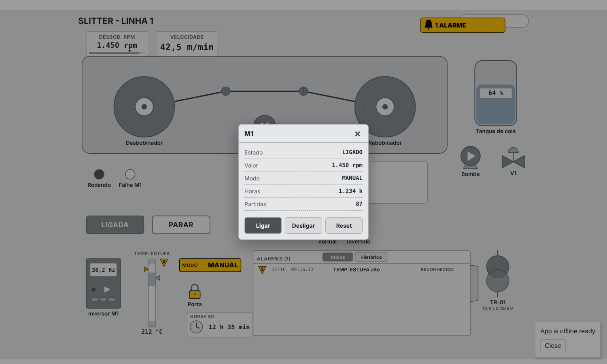Click the Desbobinador reel
Image resolution: width=607 pixels, height=364 pixels.
click(x=144, y=107)
